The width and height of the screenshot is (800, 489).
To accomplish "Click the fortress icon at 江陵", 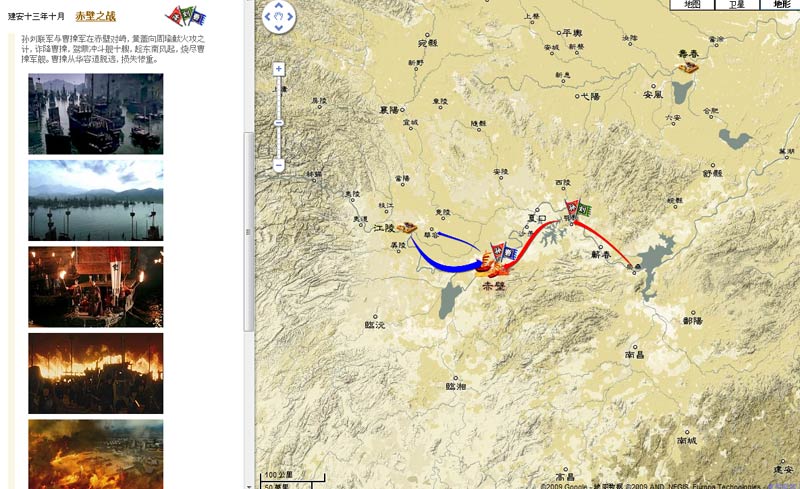I will (407, 227).
